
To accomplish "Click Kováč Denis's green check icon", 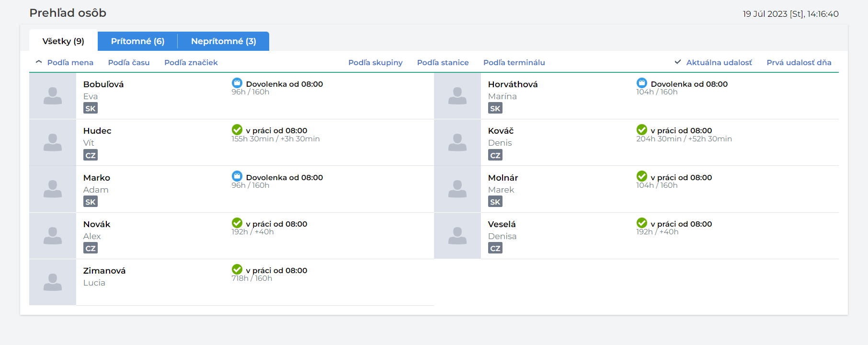I will (642, 129).
